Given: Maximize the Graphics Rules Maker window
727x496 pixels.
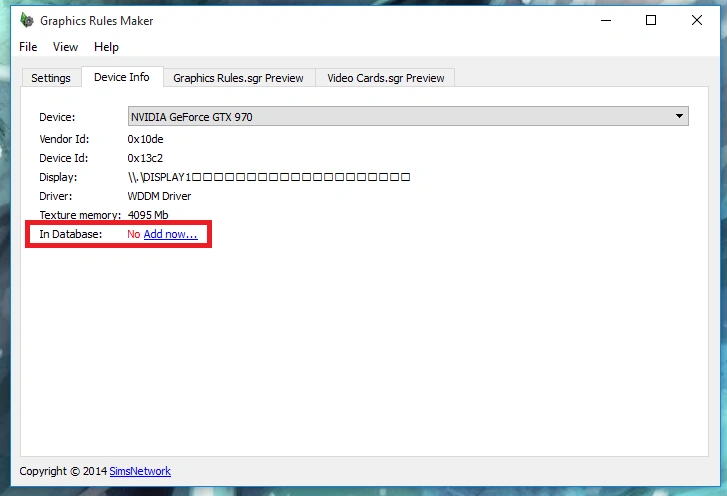Looking at the screenshot, I should click(x=651, y=20).
